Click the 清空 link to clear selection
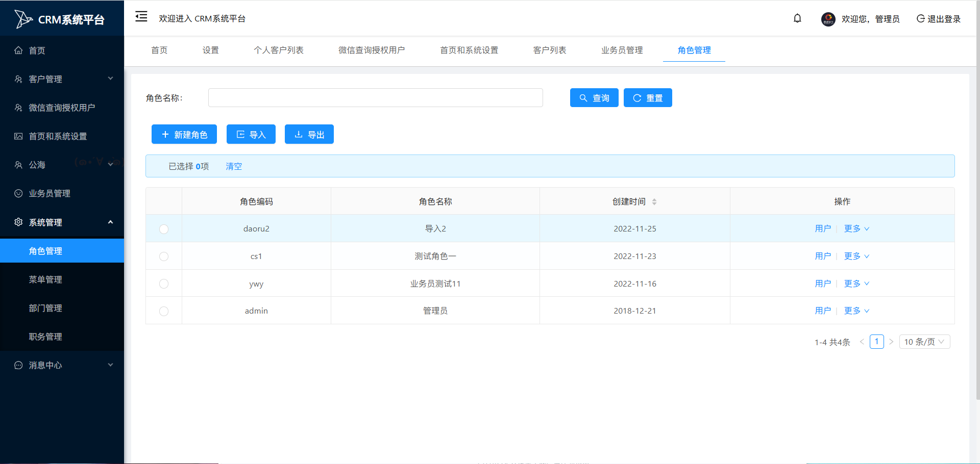 coord(234,166)
